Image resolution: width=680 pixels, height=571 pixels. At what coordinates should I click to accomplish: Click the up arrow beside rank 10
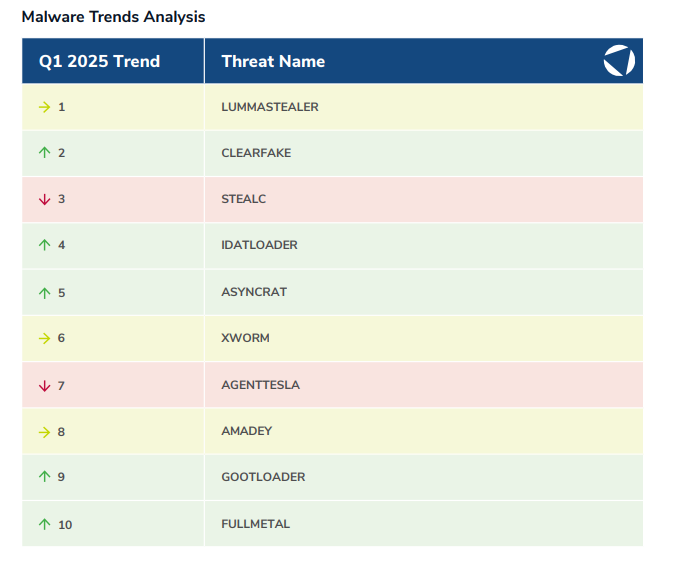[x=44, y=524]
